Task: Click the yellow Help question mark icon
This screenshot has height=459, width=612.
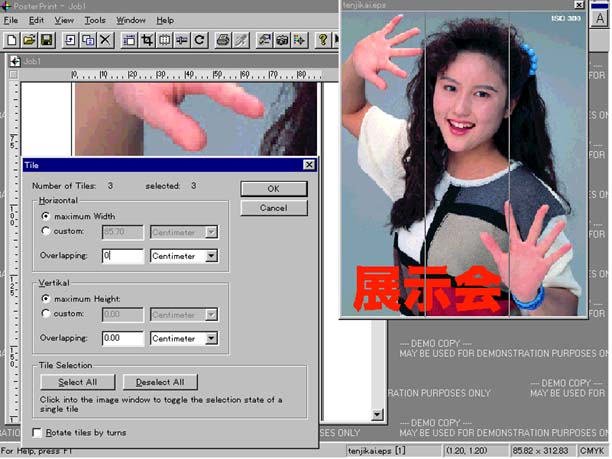Action: click(323, 41)
